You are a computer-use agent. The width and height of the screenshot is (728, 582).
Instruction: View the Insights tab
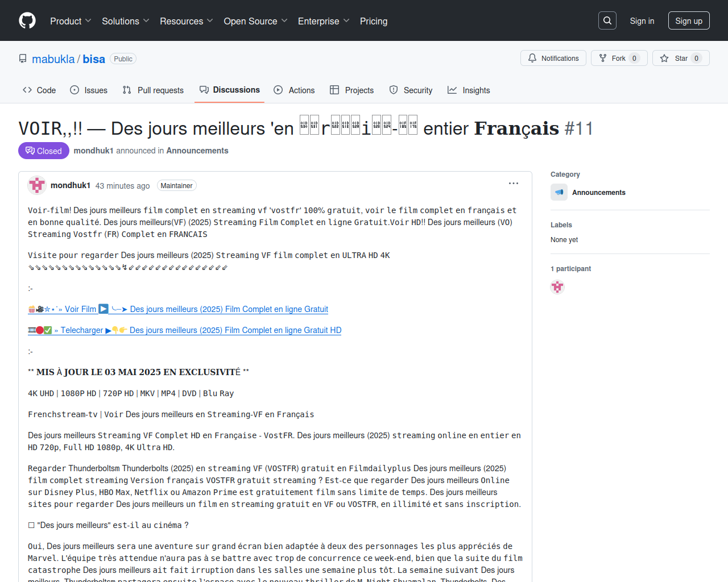[x=469, y=90]
